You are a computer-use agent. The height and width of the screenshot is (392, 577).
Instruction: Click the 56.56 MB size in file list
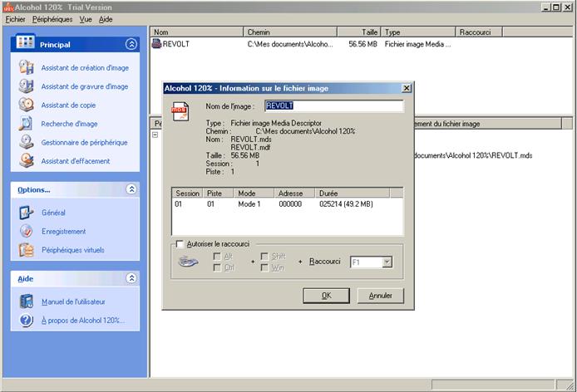click(x=362, y=44)
